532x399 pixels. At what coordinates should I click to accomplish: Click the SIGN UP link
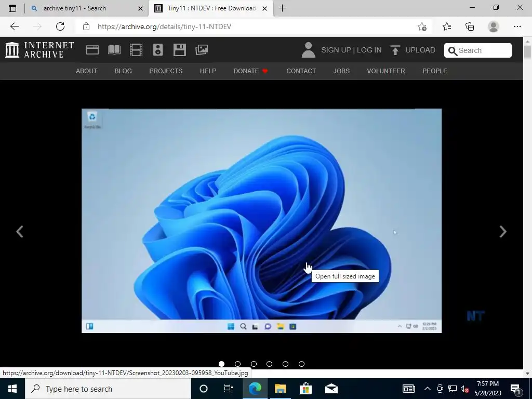click(x=336, y=50)
